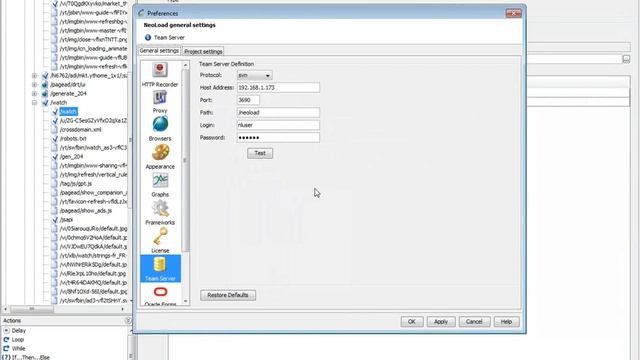This screenshot has height=360, width=640.
Task: Click the check icon of /robots.txt
Action: point(54,138)
